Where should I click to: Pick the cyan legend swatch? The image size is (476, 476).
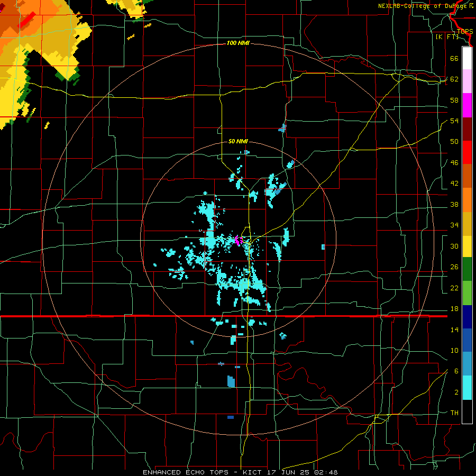click(x=467, y=388)
